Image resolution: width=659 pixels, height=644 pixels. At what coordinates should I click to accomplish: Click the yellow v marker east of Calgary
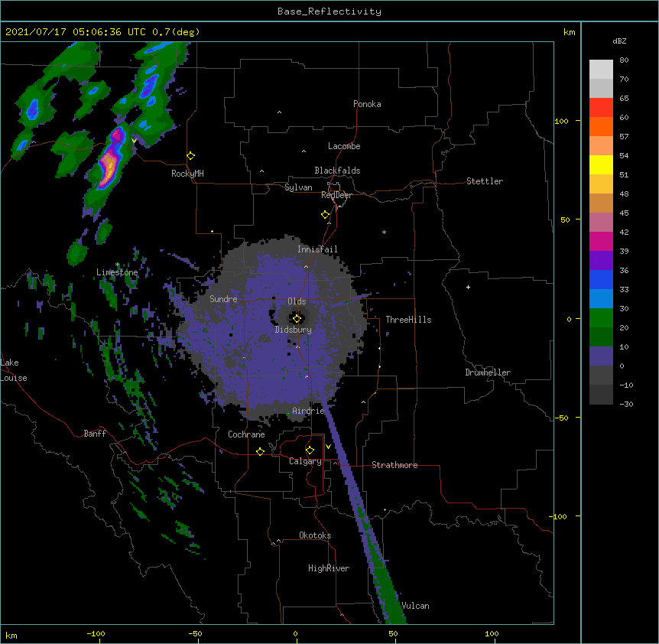click(328, 447)
